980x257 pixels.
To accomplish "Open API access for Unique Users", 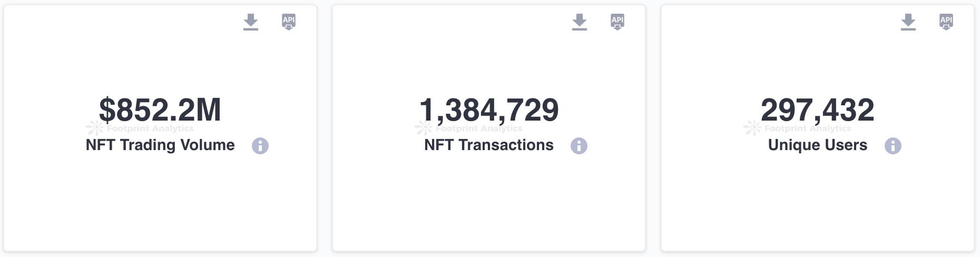I will (946, 22).
